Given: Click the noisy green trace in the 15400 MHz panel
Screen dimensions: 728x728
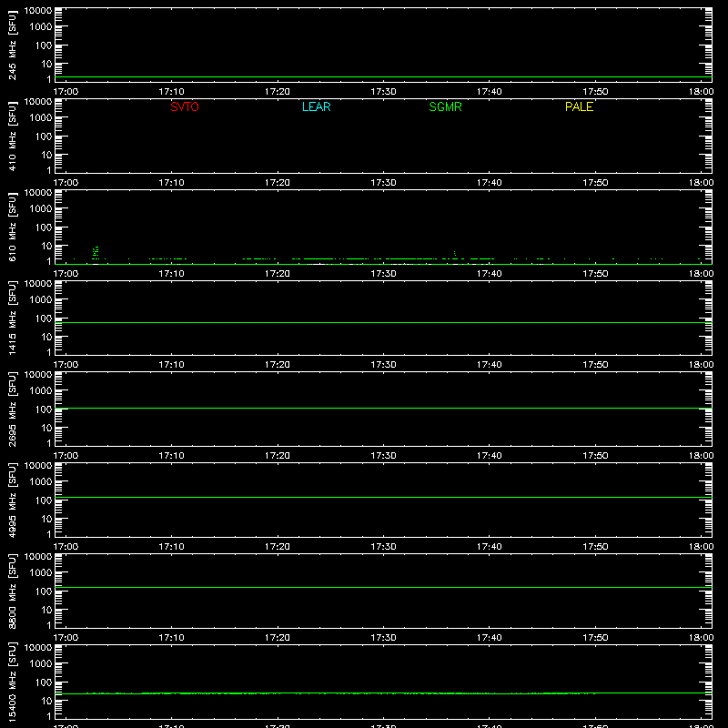Looking at the screenshot, I should tap(383, 693).
